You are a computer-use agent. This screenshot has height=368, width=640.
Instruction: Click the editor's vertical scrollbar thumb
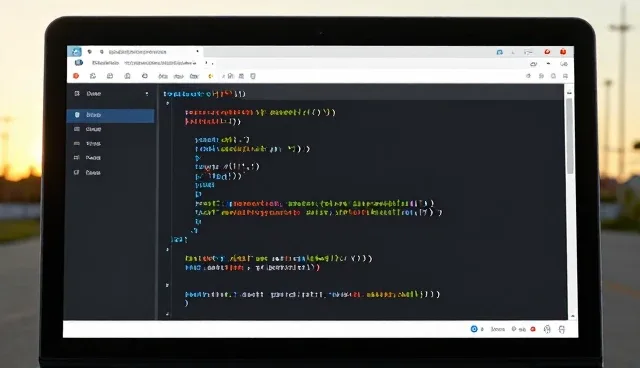570,136
